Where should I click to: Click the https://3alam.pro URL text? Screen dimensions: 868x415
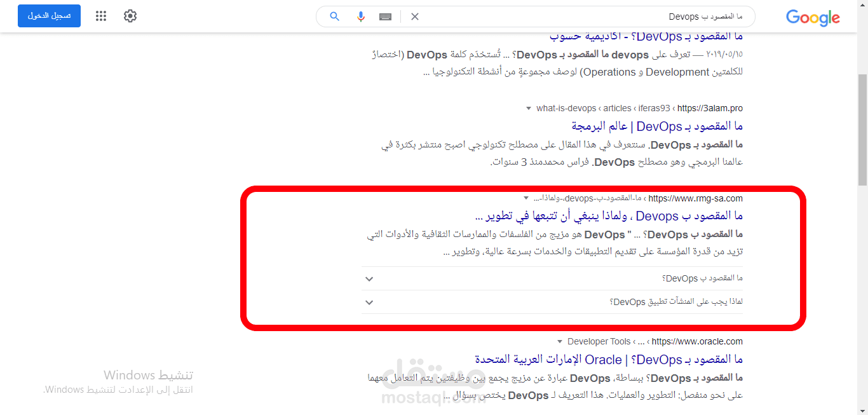[710, 109]
